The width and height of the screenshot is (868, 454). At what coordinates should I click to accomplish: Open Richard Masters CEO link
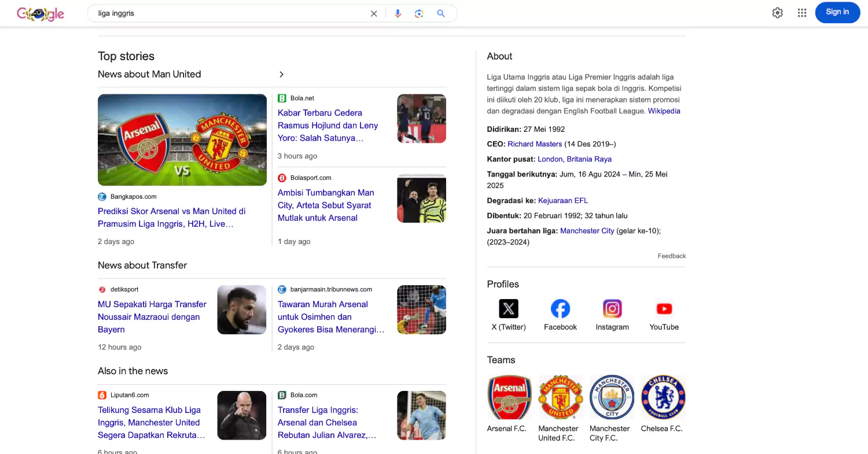(x=535, y=144)
